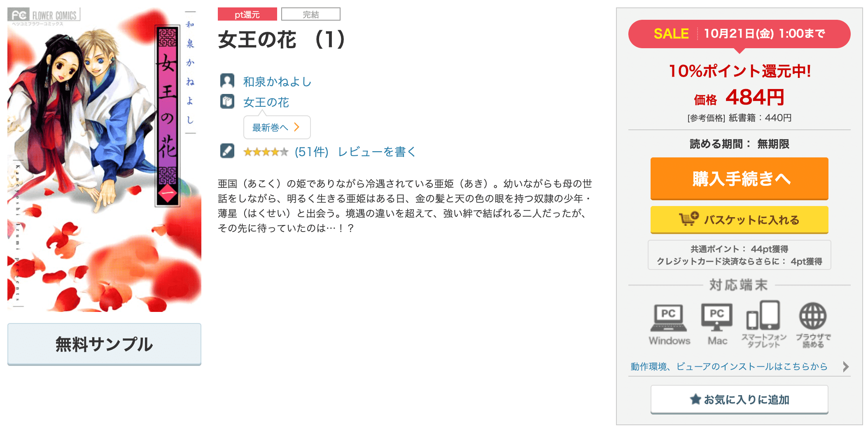Open the 無料サンプル free sample
The image size is (868, 431).
click(104, 344)
